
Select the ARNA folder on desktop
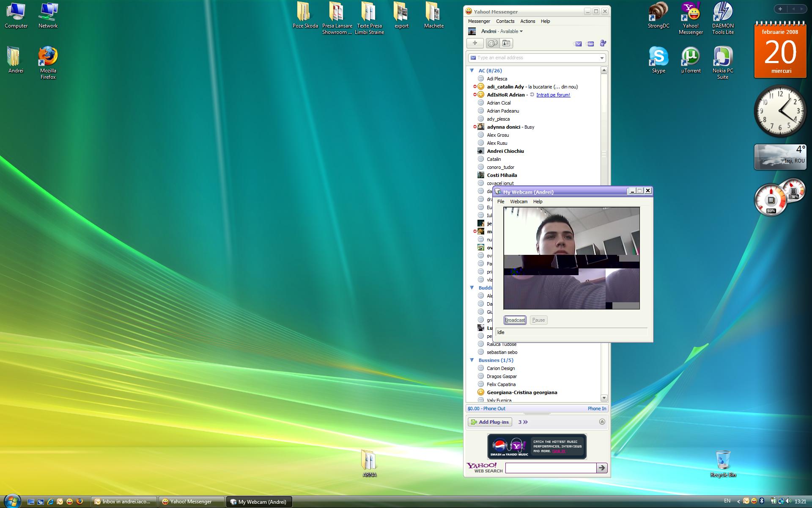[369, 464]
